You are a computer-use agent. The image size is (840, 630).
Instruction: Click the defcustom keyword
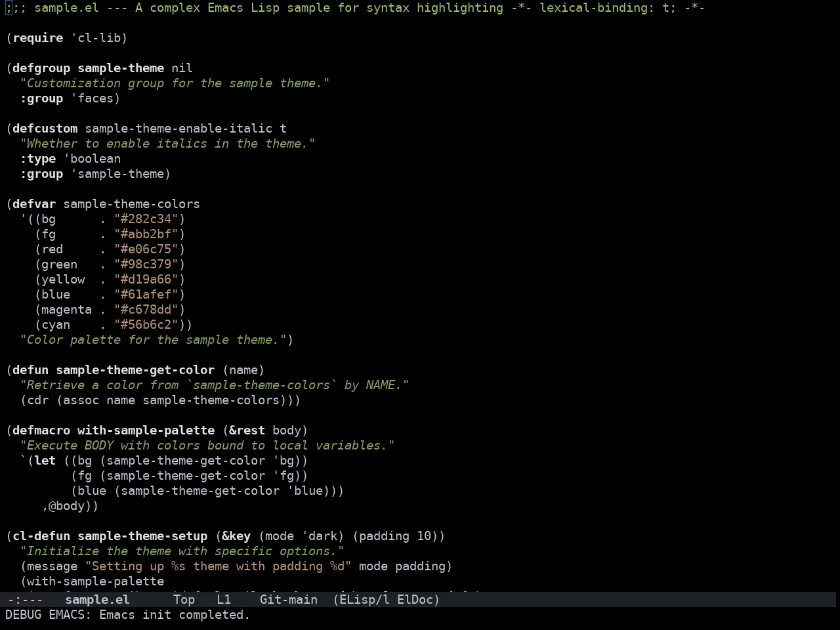pyautogui.click(x=45, y=129)
